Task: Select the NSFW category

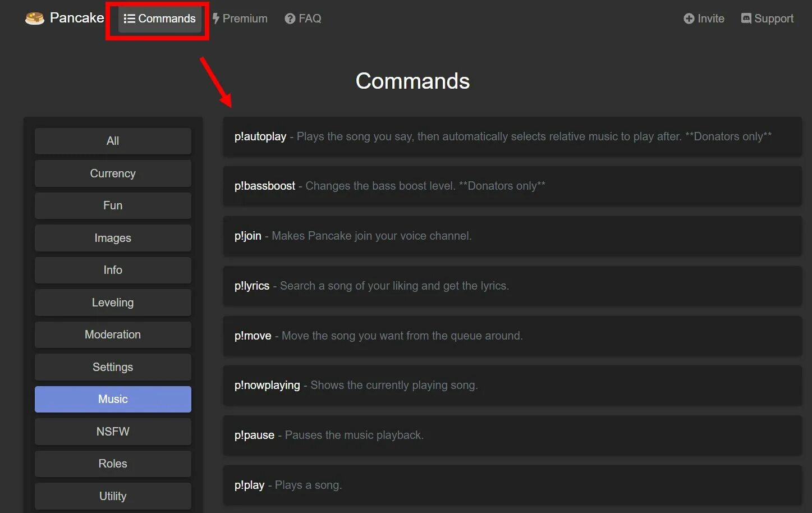Action: click(113, 432)
